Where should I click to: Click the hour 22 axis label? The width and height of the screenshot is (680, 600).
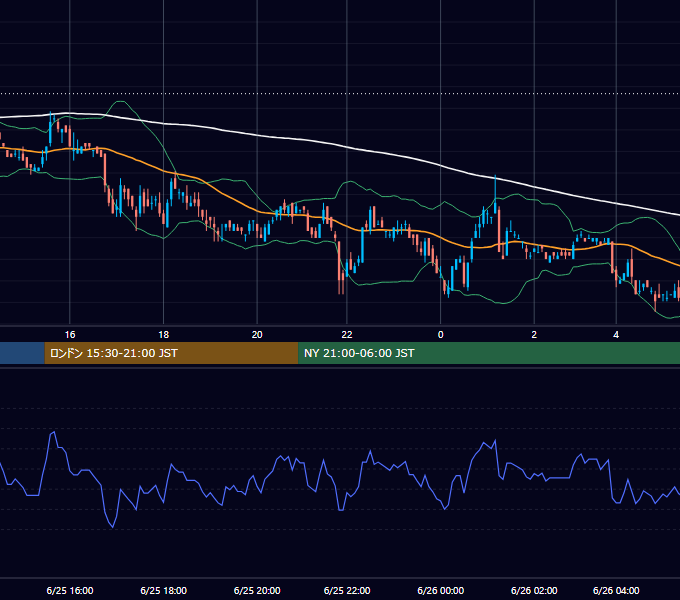pyautogui.click(x=347, y=335)
